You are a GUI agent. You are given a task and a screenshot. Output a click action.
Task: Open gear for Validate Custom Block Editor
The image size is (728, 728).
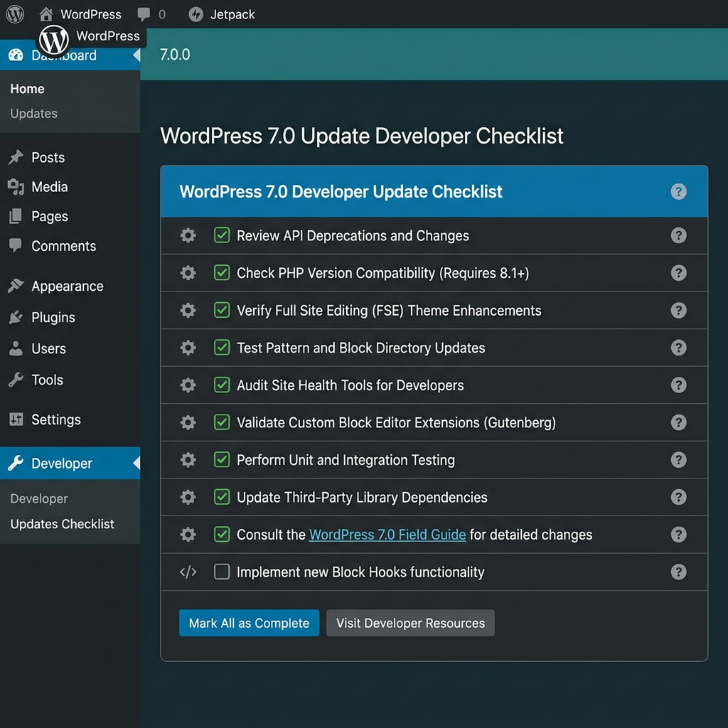[188, 422]
